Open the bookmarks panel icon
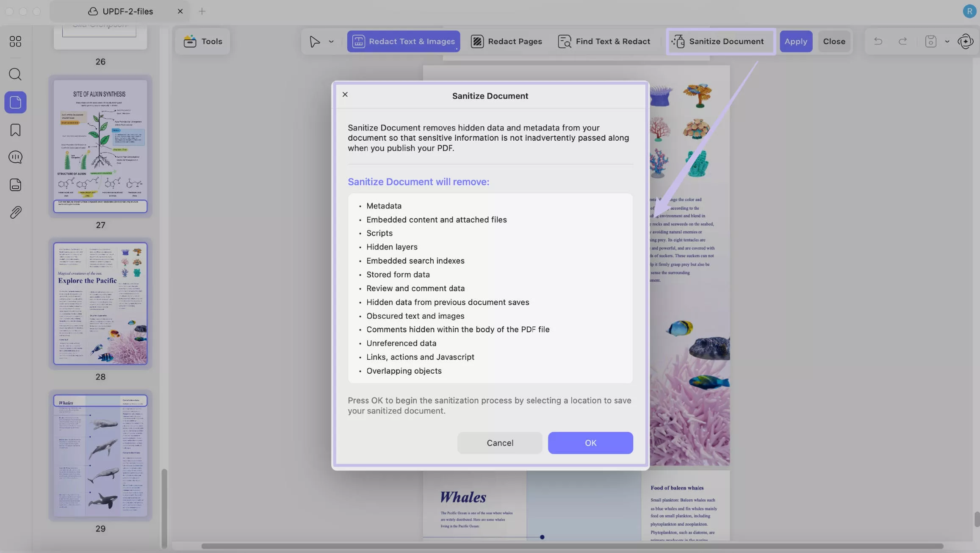The height and width of the screenshot is (553, 980). (15, 130)
